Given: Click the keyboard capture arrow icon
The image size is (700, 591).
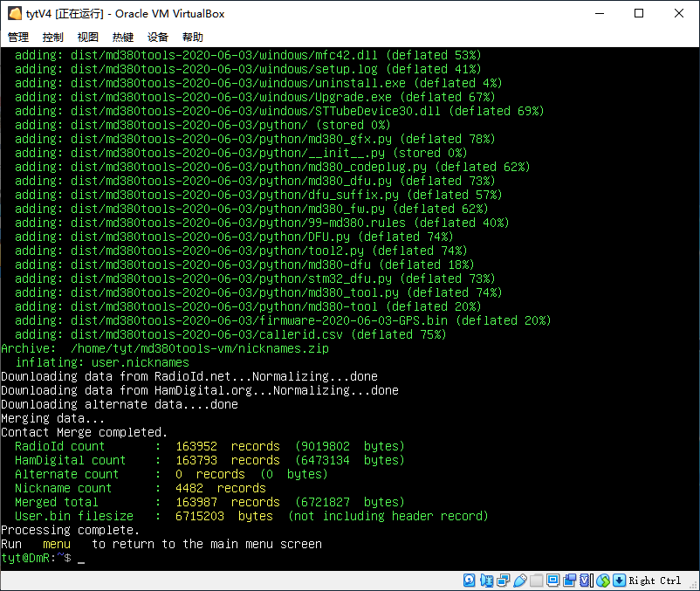Looking at the screenshot, I should (620, 581).
